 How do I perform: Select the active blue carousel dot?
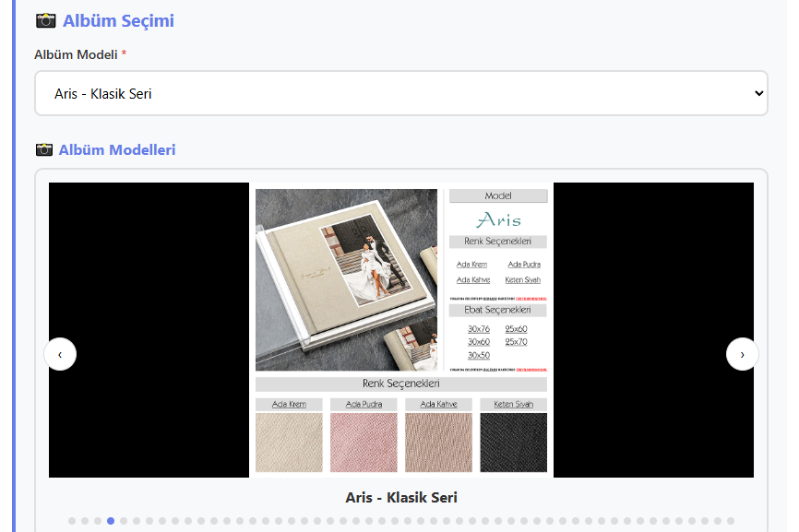click(x=111, y=521)
